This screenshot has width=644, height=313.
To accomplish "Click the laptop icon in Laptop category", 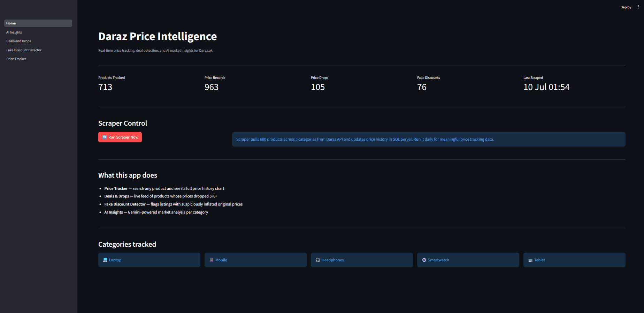I will 105,260.
